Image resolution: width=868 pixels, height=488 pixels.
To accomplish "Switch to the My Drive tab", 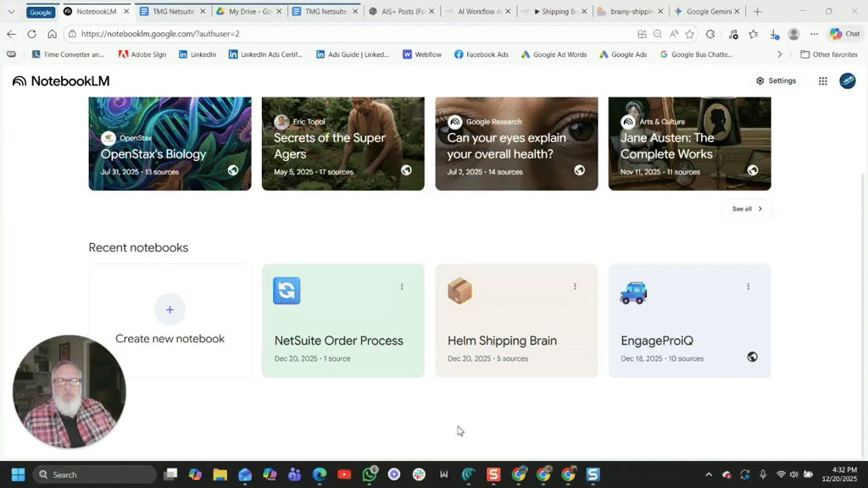I will point(249,12).
